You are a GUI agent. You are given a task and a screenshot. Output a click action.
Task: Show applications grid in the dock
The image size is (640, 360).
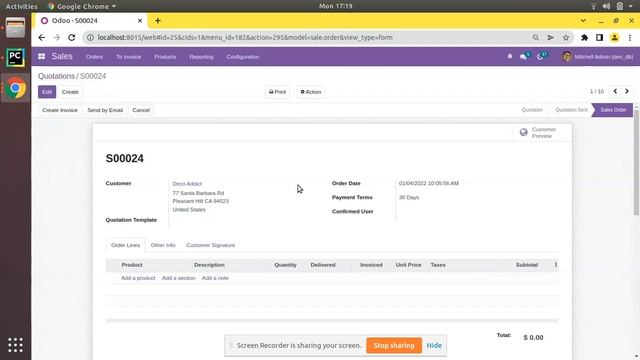(16, 345)
